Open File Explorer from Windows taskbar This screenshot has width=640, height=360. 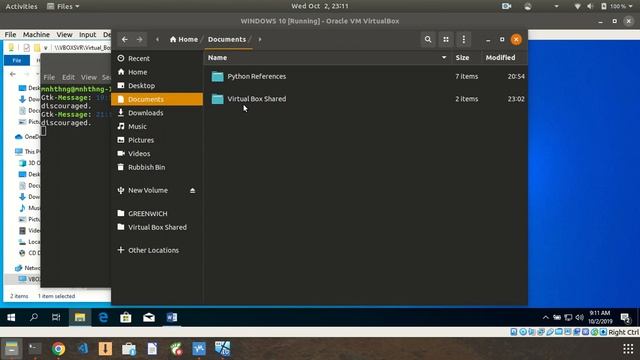click(80, 318)
